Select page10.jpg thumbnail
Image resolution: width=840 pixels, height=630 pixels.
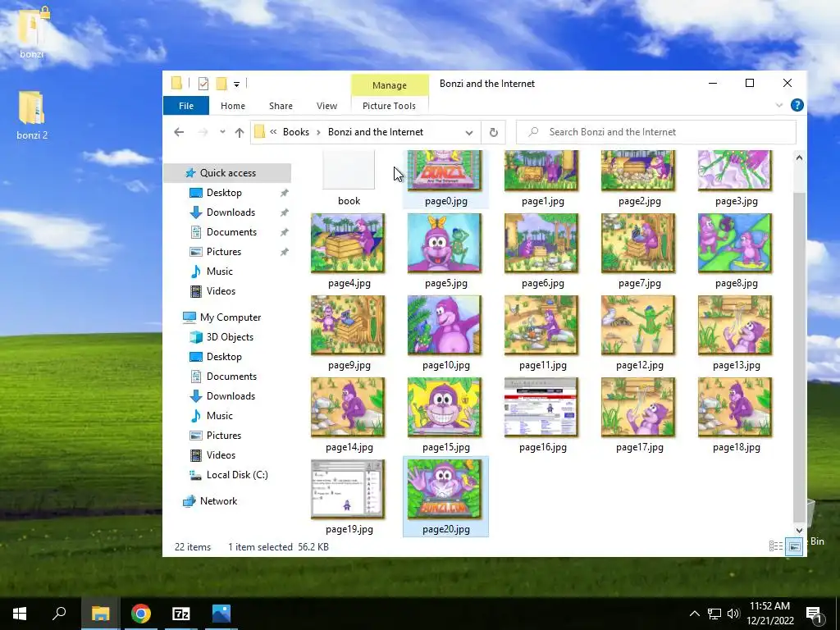point(445,325)
